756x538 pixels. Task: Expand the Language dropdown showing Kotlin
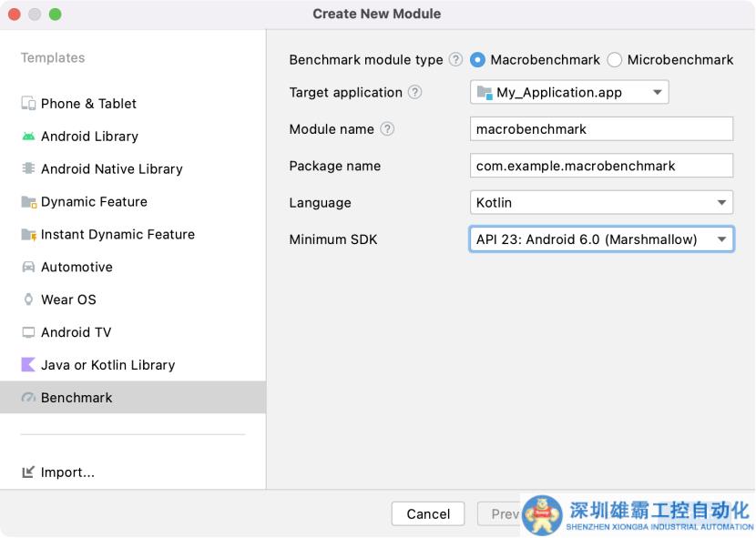coord(601,203)
